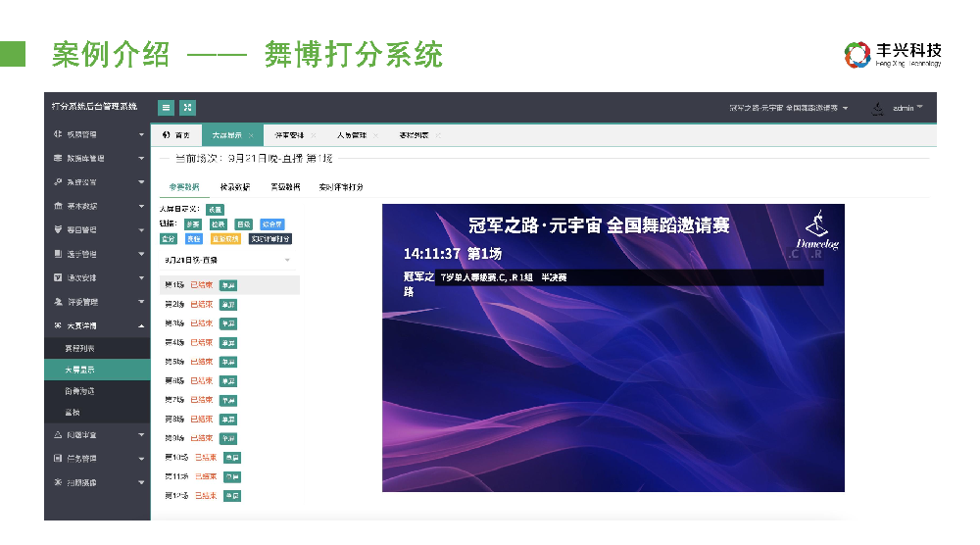Click 单屏 button for 第4场
Image resolution: width=980 pixels, height=545 pixels.
pyautogui.click(x=228, y=343)
